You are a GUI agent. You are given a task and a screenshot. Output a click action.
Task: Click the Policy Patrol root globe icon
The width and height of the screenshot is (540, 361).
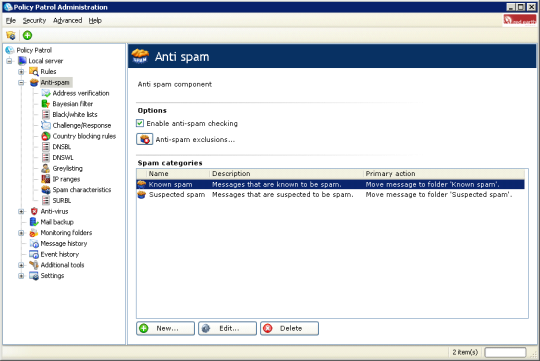(x=10, y=50)
